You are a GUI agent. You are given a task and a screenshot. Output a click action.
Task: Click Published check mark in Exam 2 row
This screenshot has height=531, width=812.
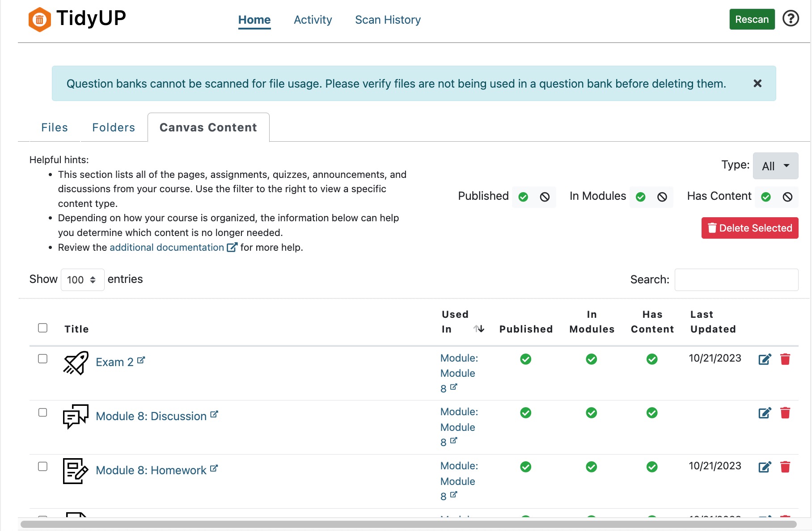click(x=526, y=359)
